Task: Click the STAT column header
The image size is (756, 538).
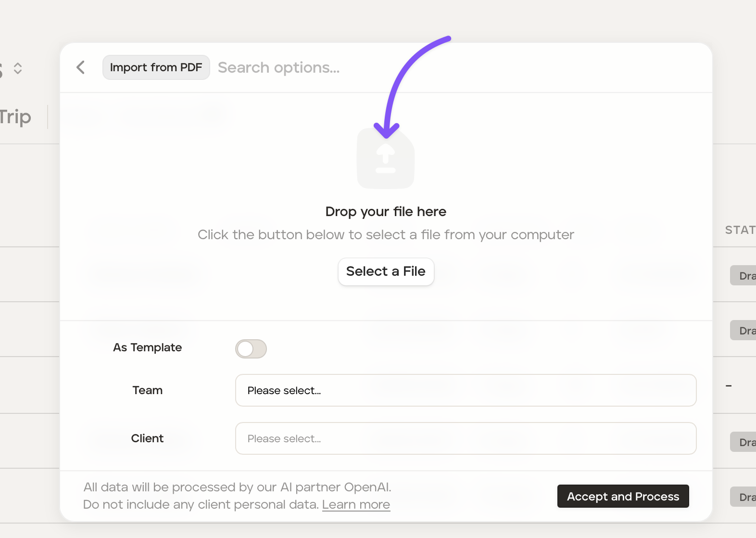Action: point(741,230)
